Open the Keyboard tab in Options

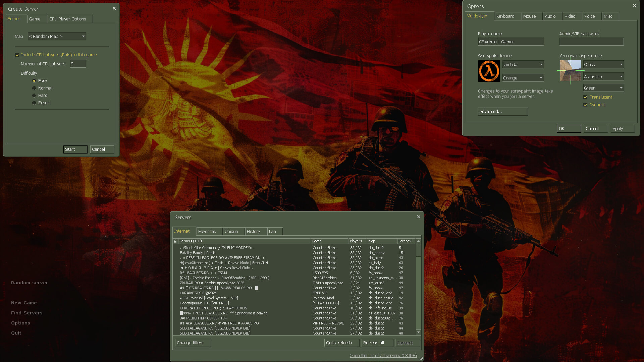(x=508, y=16)
